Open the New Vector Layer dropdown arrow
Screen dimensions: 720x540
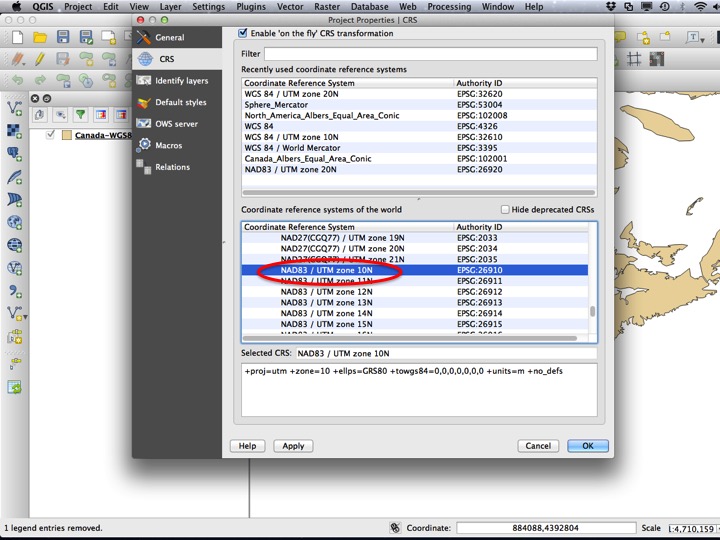(x=25, y=317)
